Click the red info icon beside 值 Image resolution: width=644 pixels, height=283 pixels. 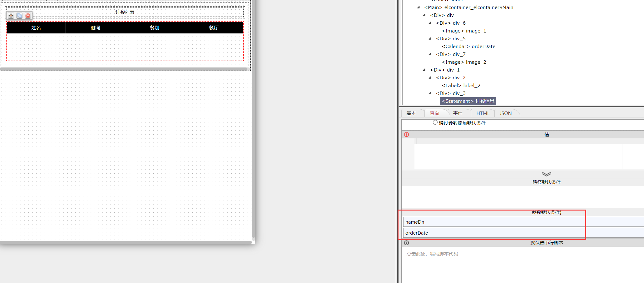pos(406,135)
